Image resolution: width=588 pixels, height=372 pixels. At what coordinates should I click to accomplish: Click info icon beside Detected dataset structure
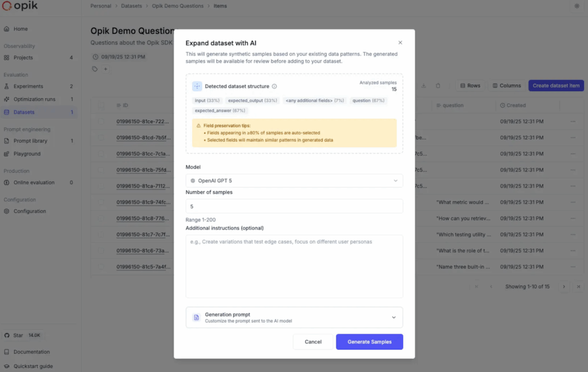coord(274,87)
